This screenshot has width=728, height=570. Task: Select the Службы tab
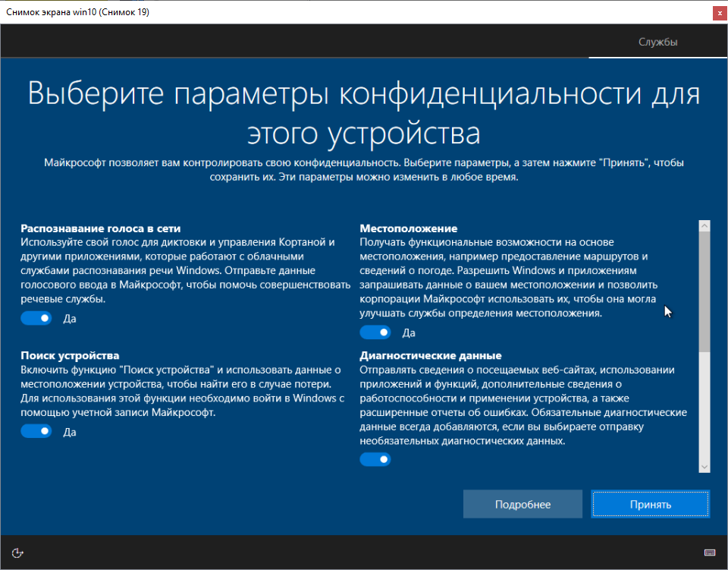(658, 42)
